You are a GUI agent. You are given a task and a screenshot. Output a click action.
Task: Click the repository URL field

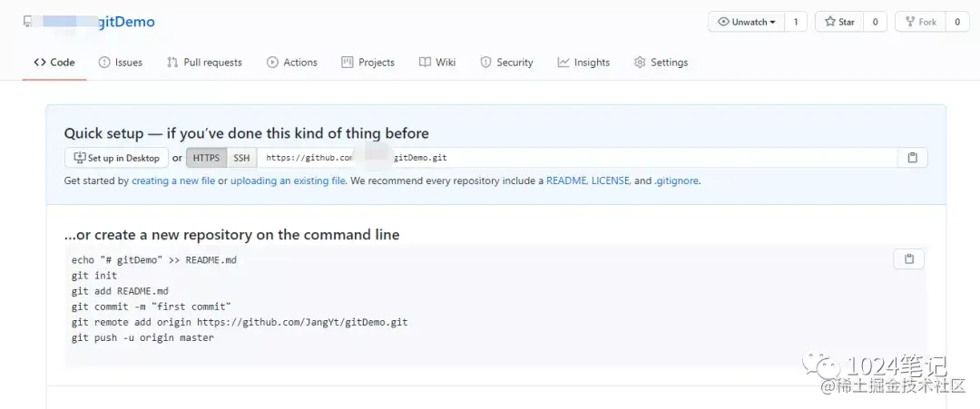coord(577,158)
